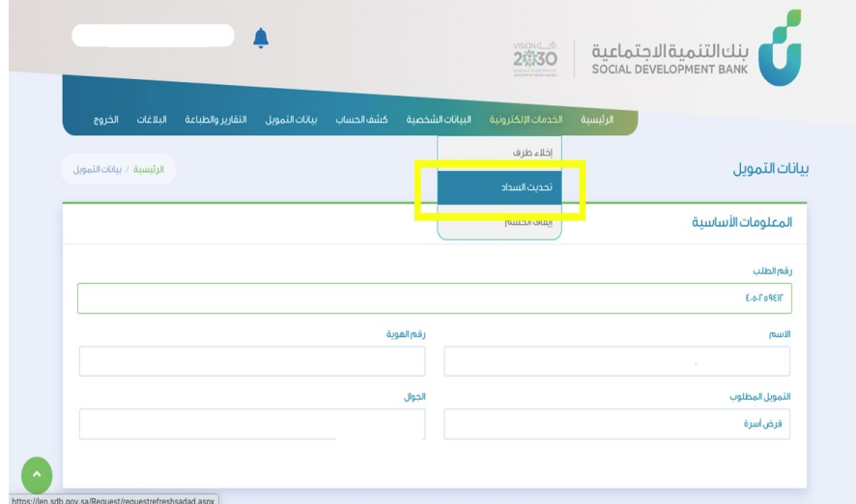Click the الاسم input field
Image resolution: width=856 pixels, height=504 pixels.
pyautogui.click(x=616, y=361)
